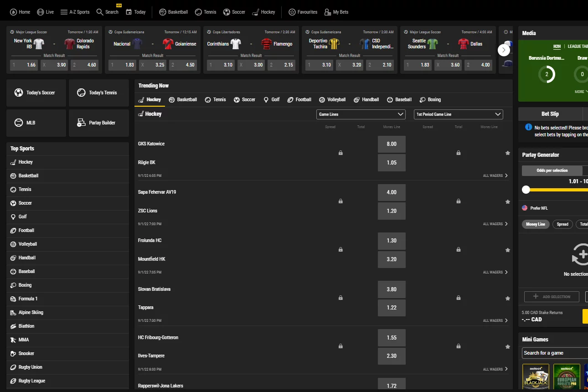Open Formula 1 icon in Top Sports

13,299
